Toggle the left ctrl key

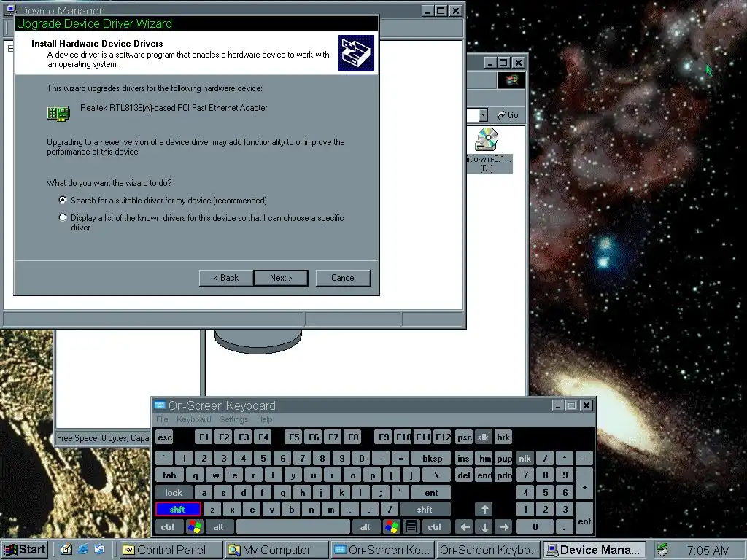tap(167, 526)
